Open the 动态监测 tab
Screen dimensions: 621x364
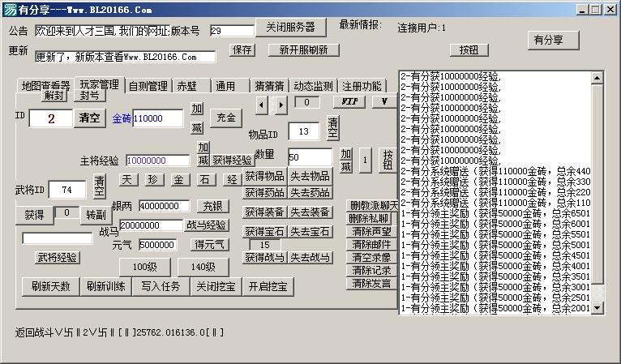coord(313,86)
